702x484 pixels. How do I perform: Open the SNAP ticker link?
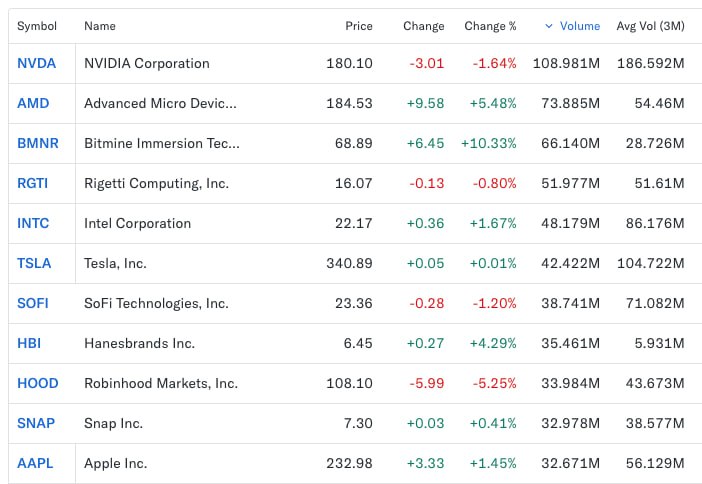pos(36,423)
